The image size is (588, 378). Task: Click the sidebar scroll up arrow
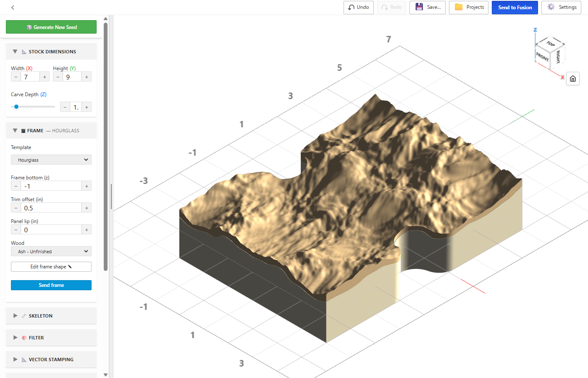[105, 18]
